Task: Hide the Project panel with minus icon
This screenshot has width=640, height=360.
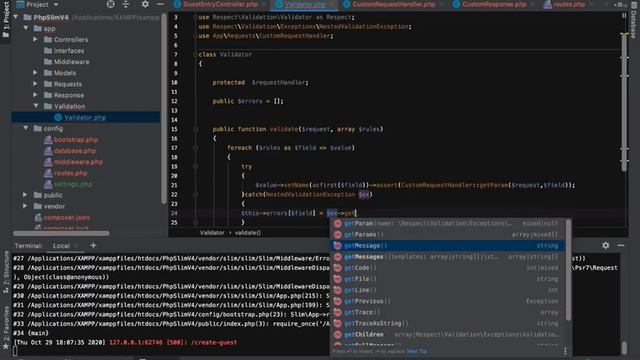Action: pos(160,4)
